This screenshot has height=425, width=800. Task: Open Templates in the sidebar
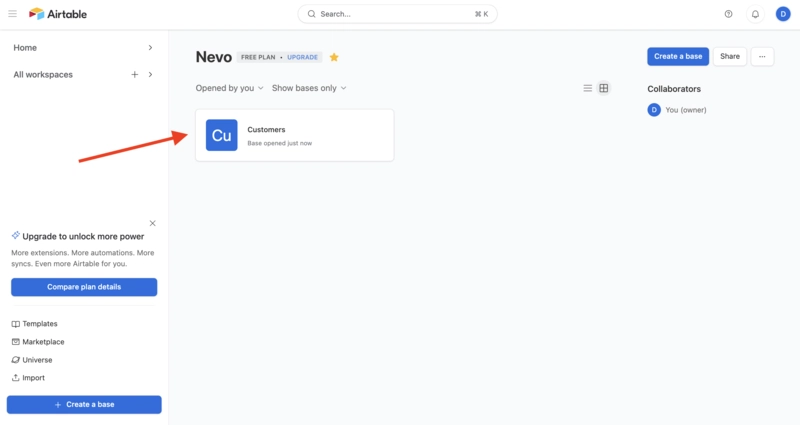pos(35,324)
